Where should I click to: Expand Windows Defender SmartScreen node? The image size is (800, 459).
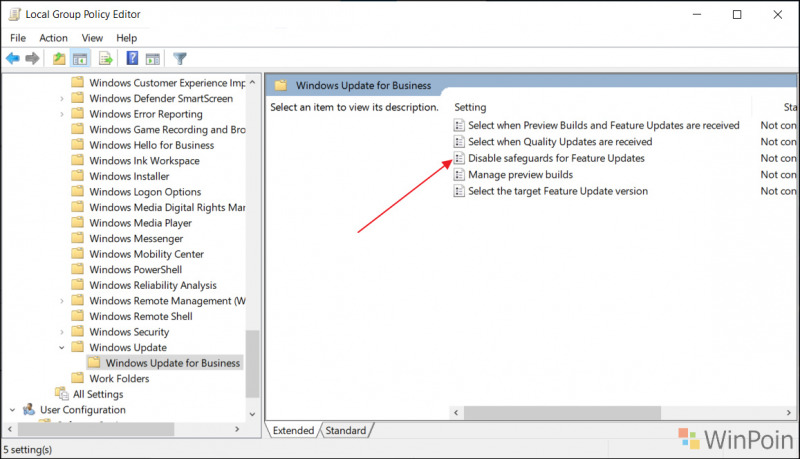click(x=62, y=98)
